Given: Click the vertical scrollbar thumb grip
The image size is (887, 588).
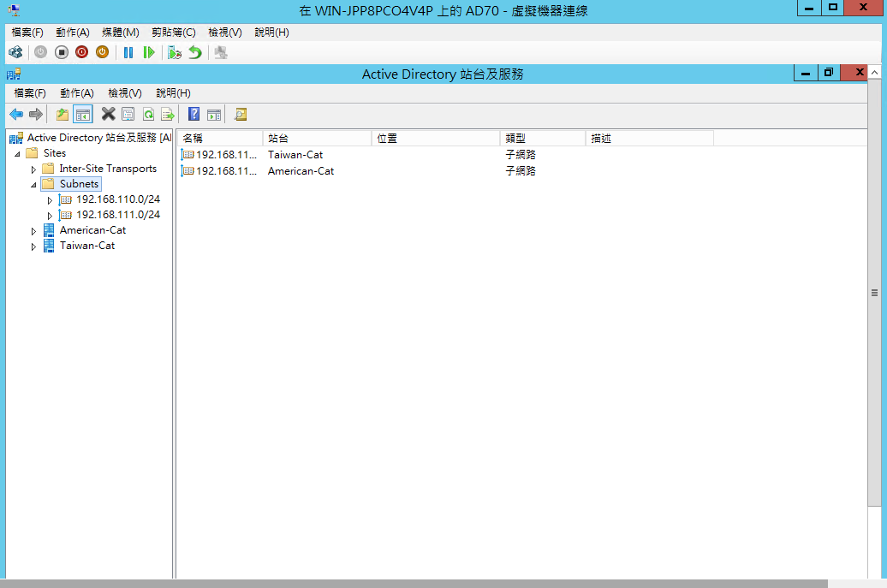Looking at the screenshot, I should pyautogui.click(x=874, y=293).
